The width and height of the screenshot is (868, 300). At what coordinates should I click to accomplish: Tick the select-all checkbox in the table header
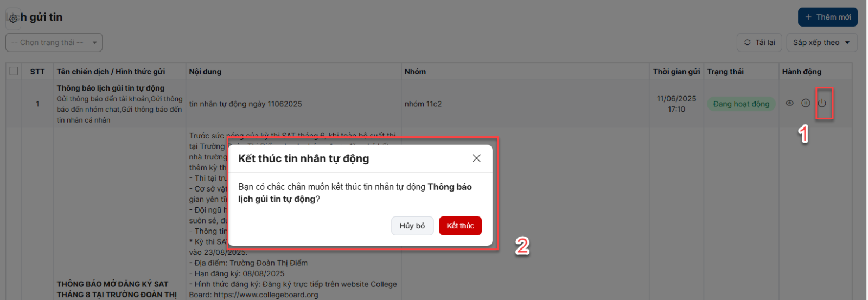pyautogui.click(x=14, y=71)
